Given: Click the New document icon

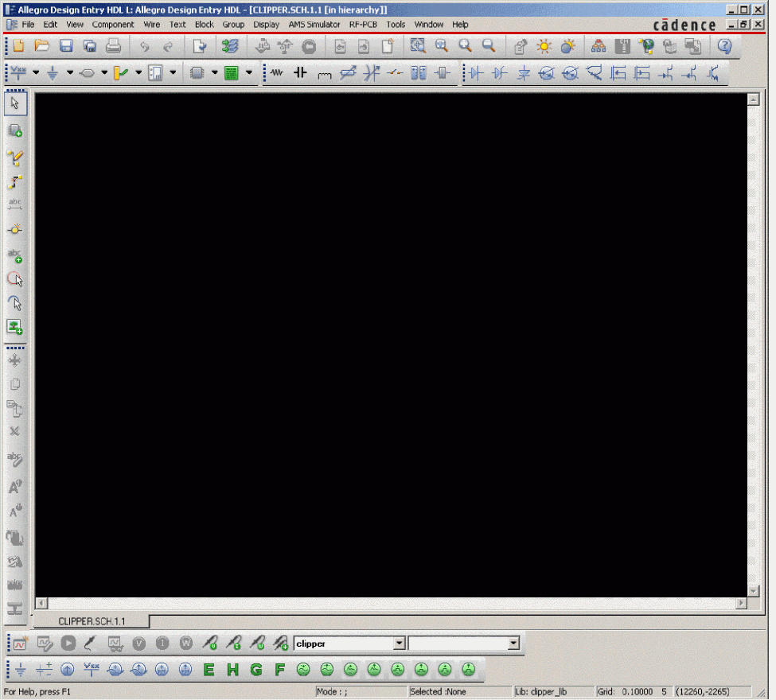Looking at the screenshot, I should click(x=18, y=46).
